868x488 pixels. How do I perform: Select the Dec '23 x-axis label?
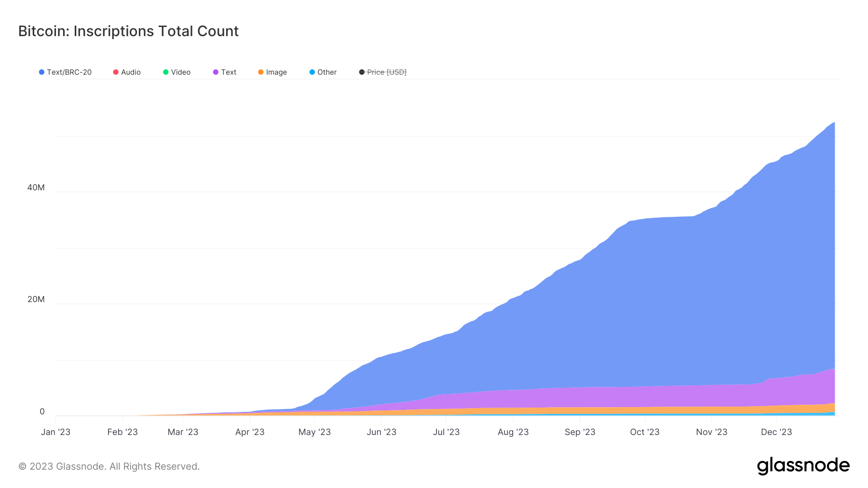pos(776,432)
